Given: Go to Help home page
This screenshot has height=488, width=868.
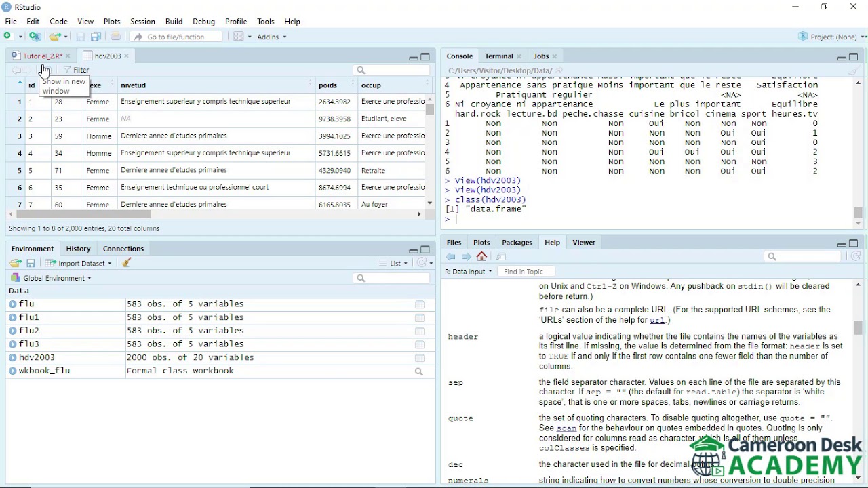Looking at the screenshot, I should pyautogui.click(x=482, y=257).
